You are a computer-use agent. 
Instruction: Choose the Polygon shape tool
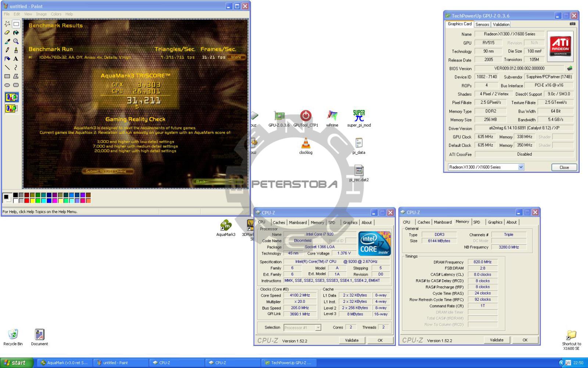coord(16,77)
